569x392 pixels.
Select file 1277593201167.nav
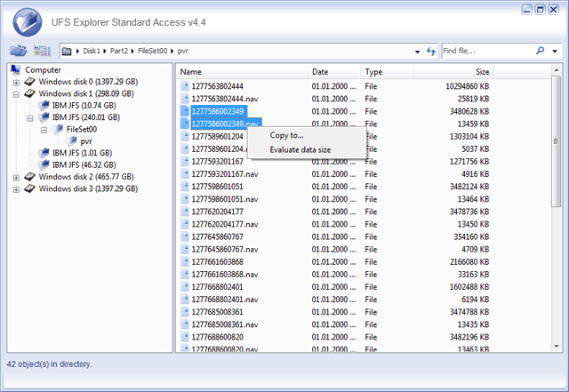(x=225, y=174)
